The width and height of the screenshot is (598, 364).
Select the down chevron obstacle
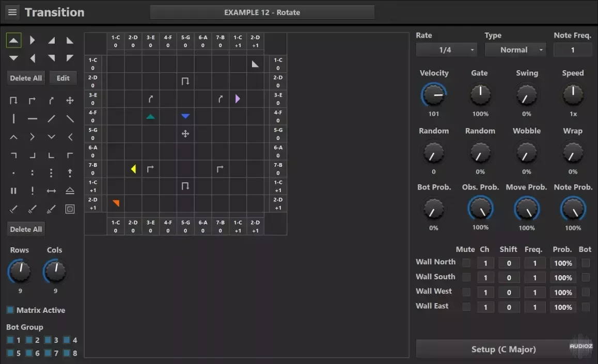pos(51,137)
